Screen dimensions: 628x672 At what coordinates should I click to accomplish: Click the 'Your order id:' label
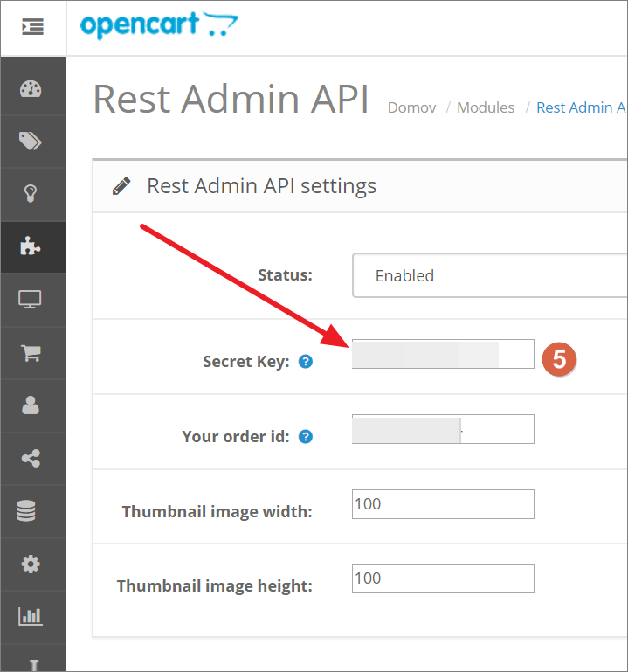tap(236, 437)
